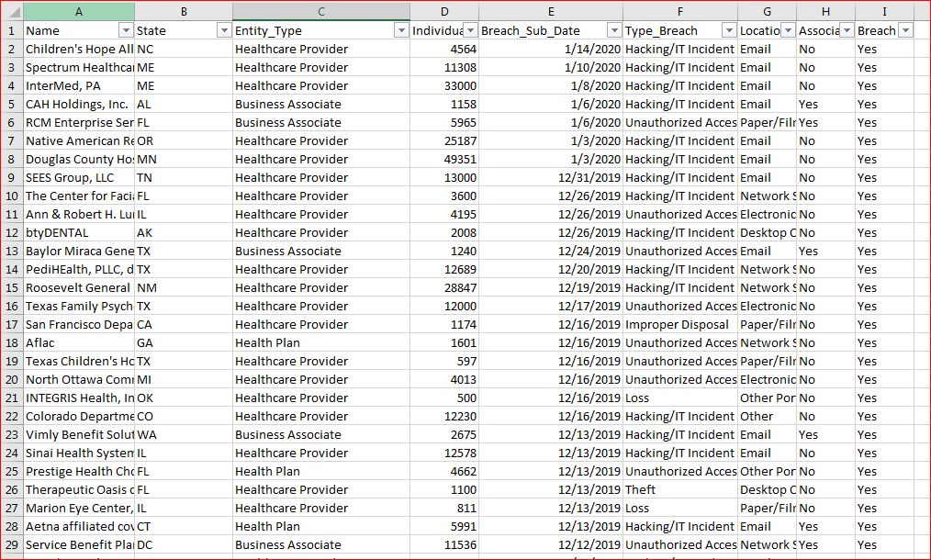Image resolution: width=931 pixels, height=560 pixels.
Task: Select the individuals value 4564
Action: tap(444, 49)
